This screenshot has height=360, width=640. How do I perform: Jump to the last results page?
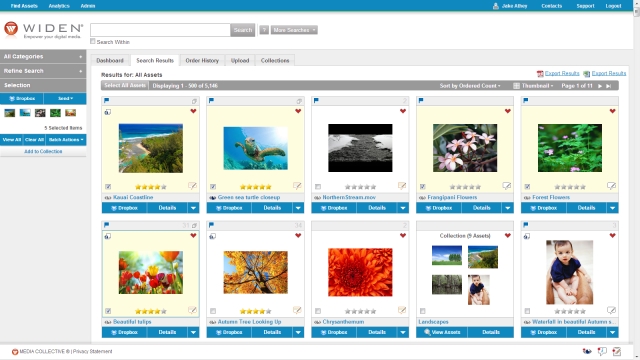click(x=609, y=86)
